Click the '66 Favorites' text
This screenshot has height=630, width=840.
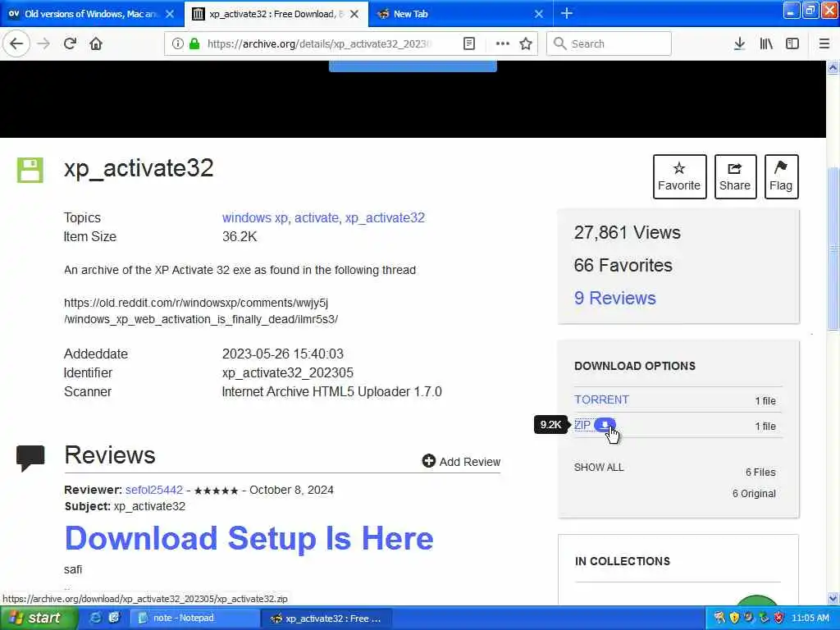click(623, 265)
